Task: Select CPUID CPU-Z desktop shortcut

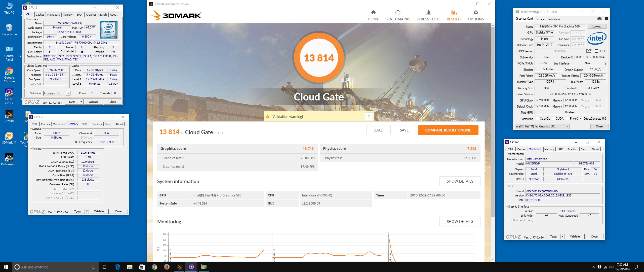Action: coord(9,96)
